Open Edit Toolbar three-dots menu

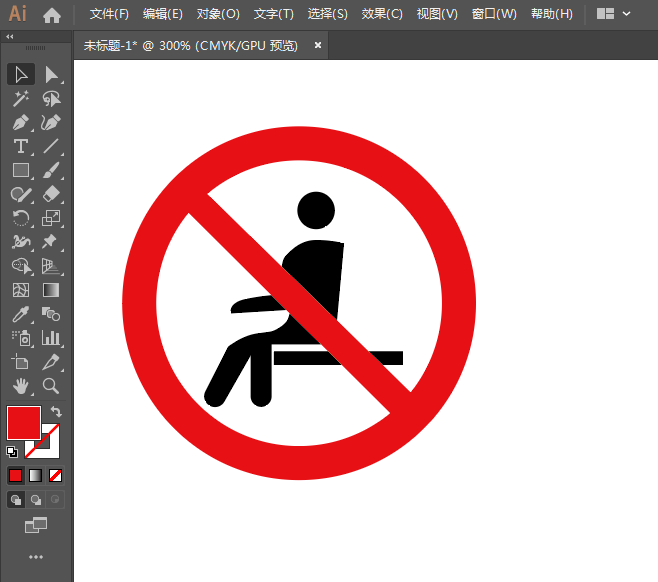click(36, 556)
